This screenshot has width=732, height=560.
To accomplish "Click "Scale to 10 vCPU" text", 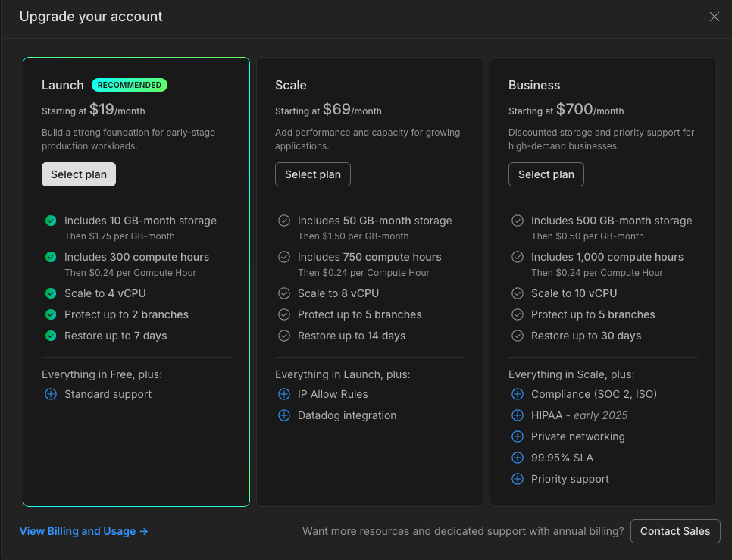I will click(574, 293).
